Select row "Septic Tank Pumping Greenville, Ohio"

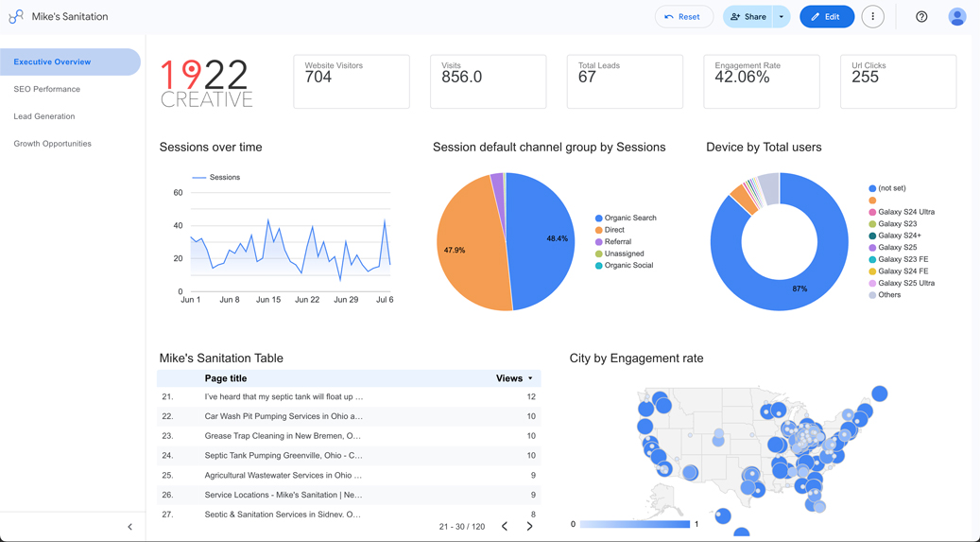pyautogui.click(x=349, y=456)
